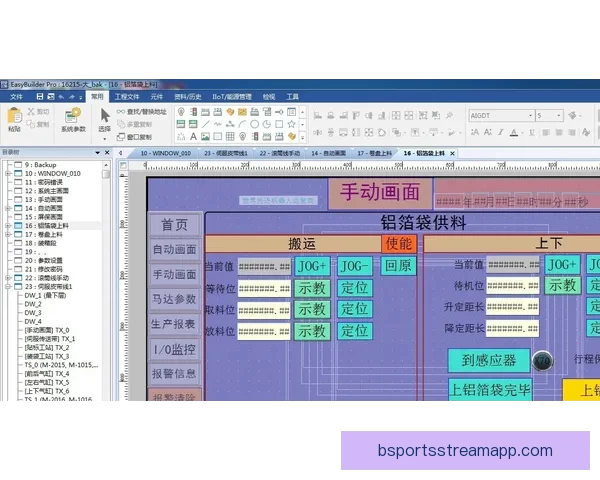
Task: Switch to 元件 ribbon tab
Action: click(x=157, y=97)
